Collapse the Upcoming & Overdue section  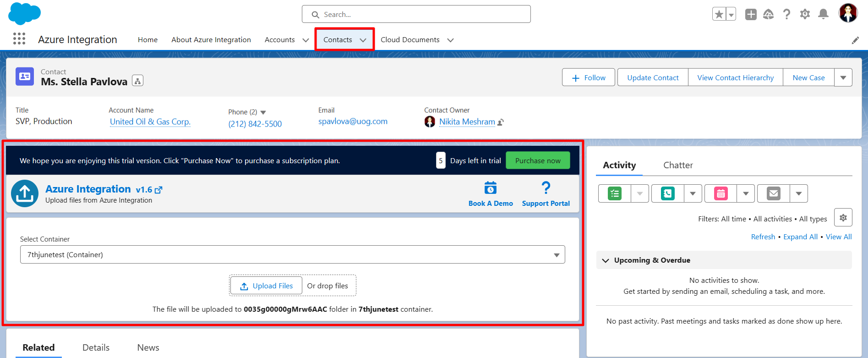[606, 260]
